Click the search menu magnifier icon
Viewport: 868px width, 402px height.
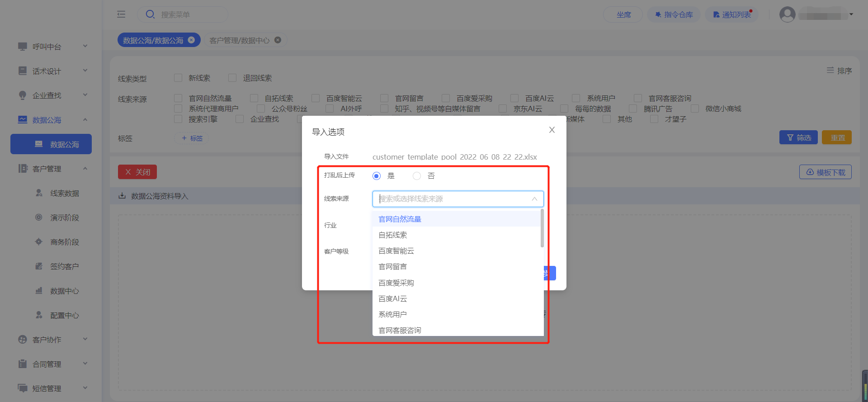coord(150,14)
